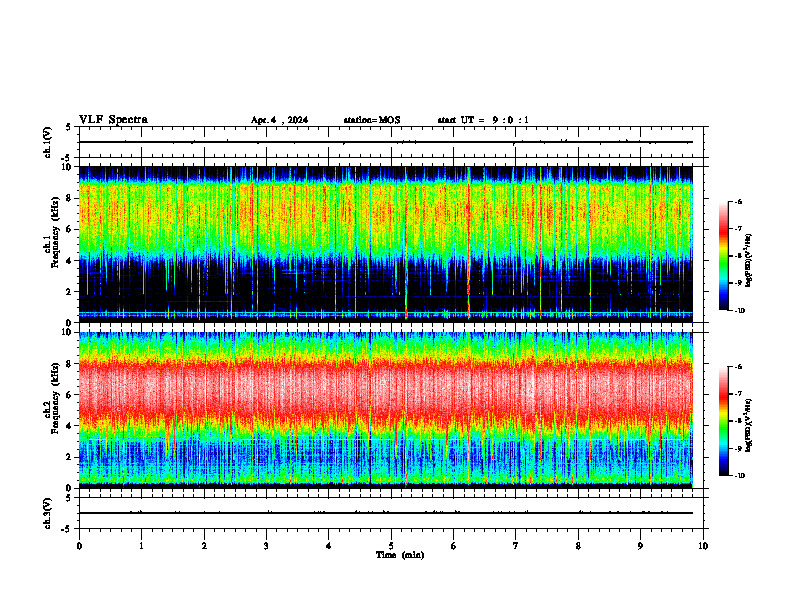This screenshot has height=612, width=792.
Task: Click time axis tick label 5
Action: [391, 546]
